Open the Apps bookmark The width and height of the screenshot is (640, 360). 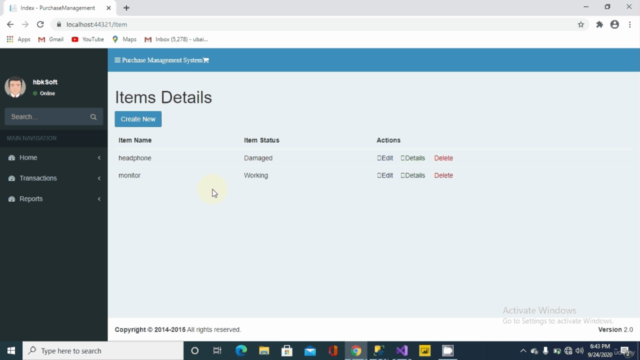(18, 39)
